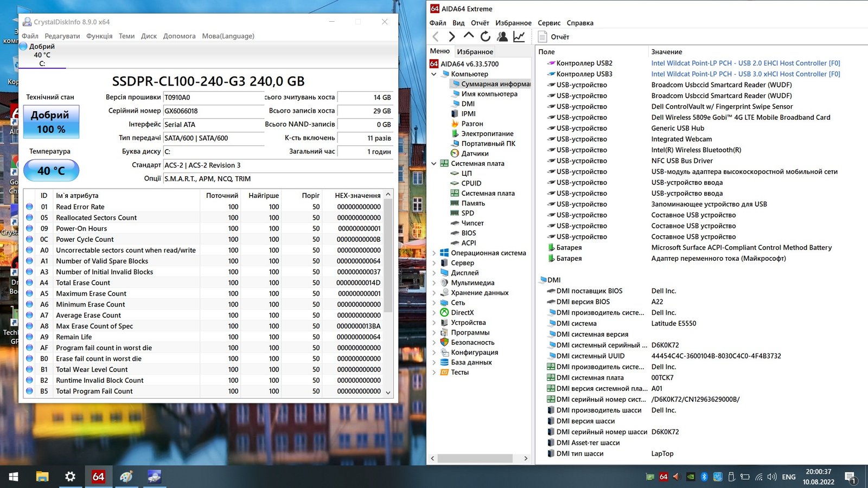868x488 pixels.
Task: Open the notification center icon
Action: tap(850, 477)
